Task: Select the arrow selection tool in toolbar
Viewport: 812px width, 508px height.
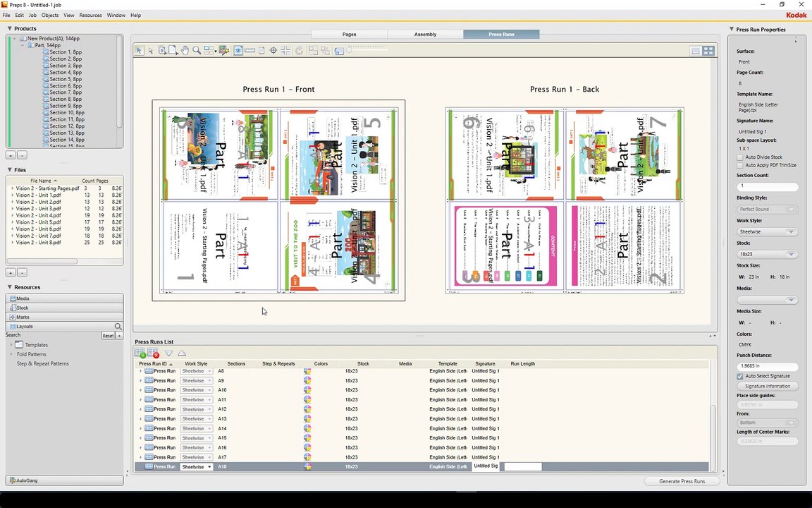Action: (x=139, y=50)
